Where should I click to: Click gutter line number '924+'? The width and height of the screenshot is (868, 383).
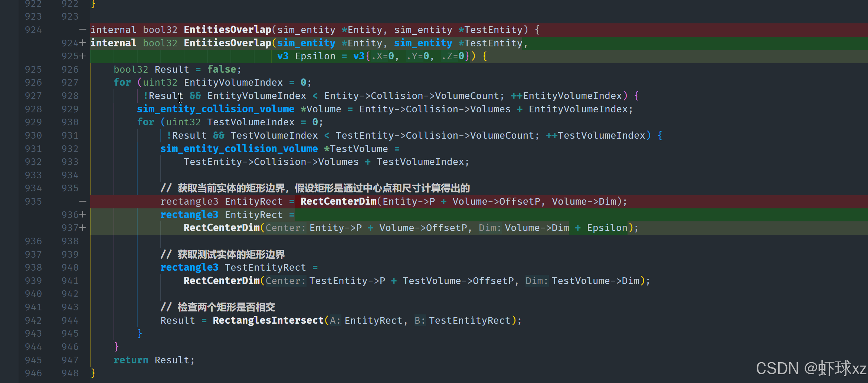point(74,43)
